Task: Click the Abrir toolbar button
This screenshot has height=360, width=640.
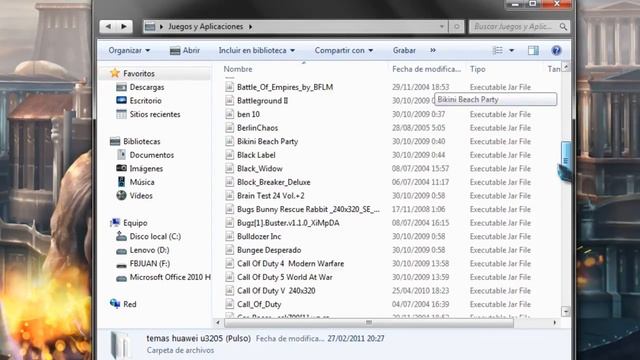Action: tap(185, 50)
